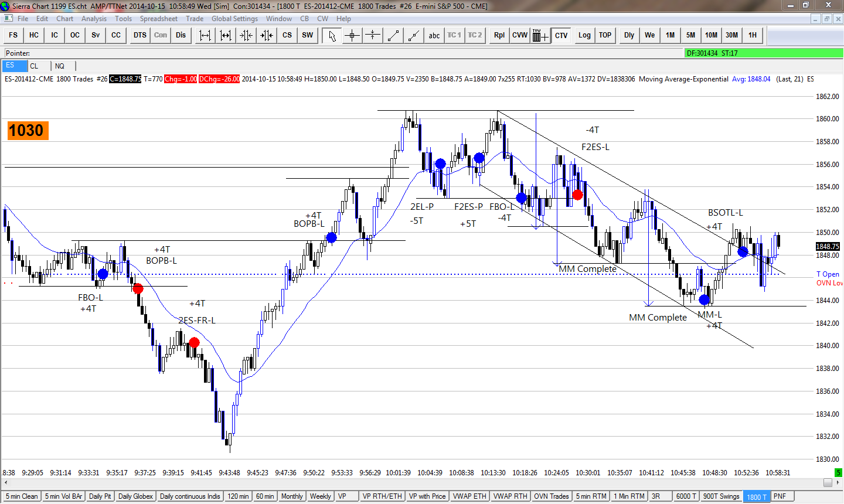Click the compress bar spacing icon

coord(246,35)
